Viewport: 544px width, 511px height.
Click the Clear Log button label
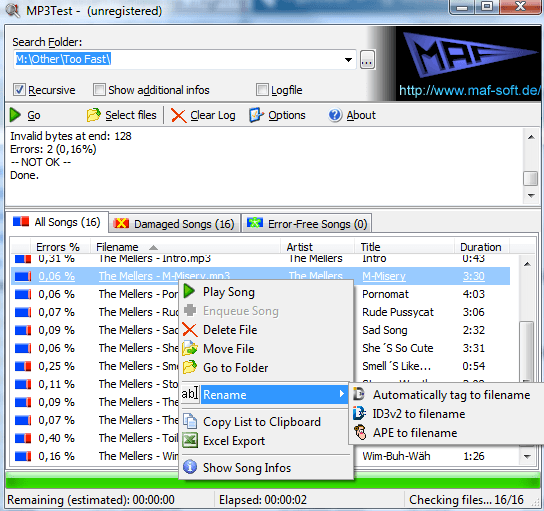pyautogui.click(x=213, y=115)
